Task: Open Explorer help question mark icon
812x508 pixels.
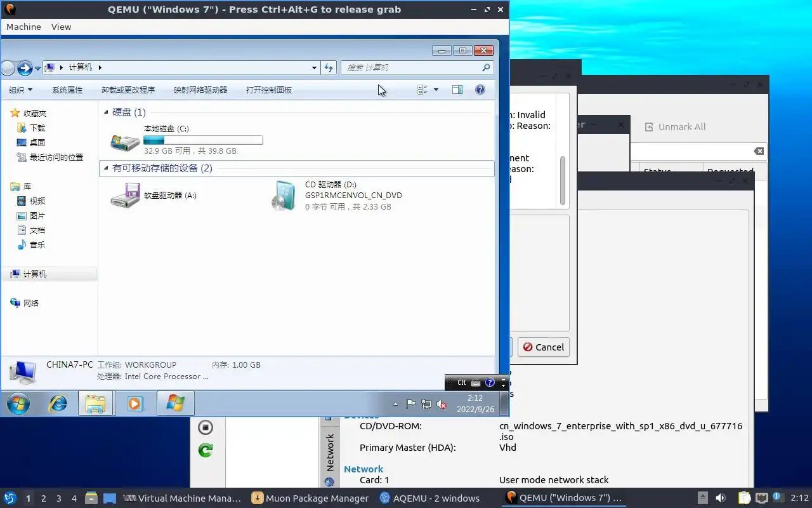Action: 480,90
